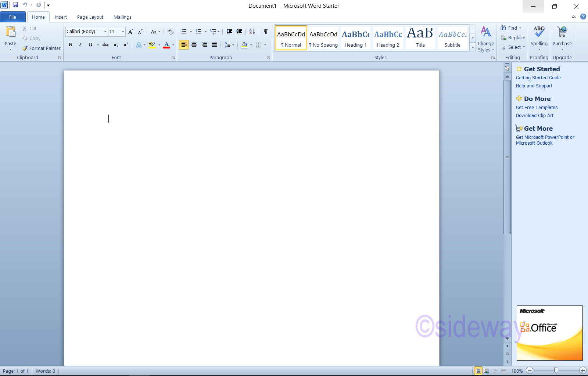This screenshot has width=588, height=376.
Task: Click the Clear Formatting icon
Action: point(170,32)
